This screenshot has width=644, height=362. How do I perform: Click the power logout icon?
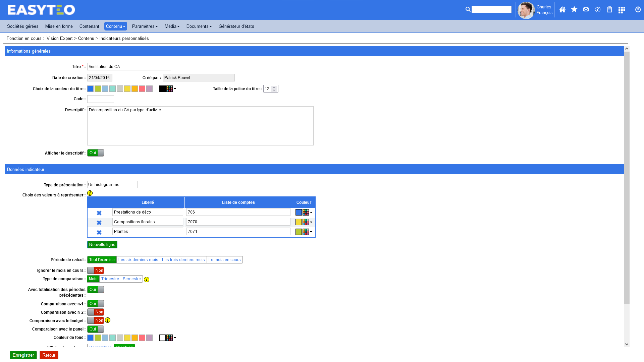pyautogui.click(x=638, y=10)
